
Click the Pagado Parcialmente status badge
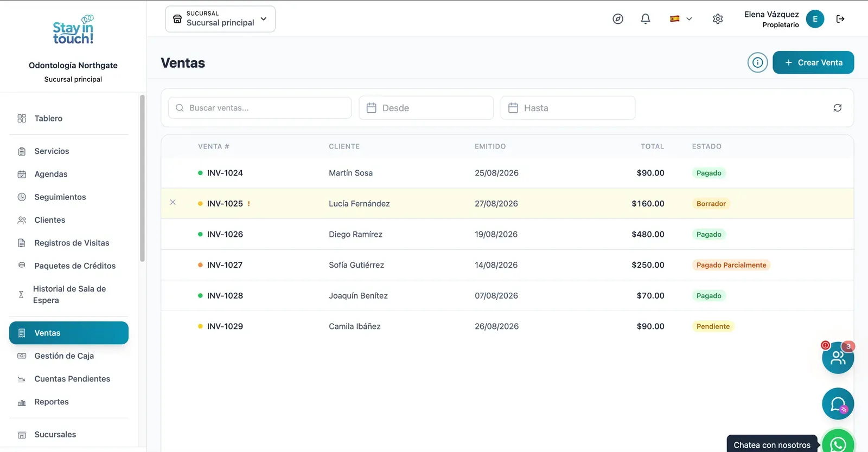[x=731, y=265]
